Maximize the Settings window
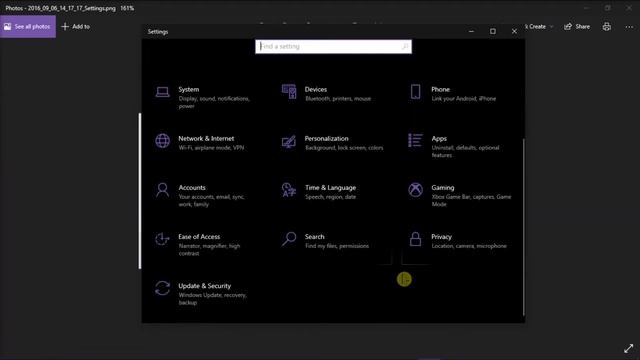The width and height of the screenshot is (640, 360). point(493,31)
